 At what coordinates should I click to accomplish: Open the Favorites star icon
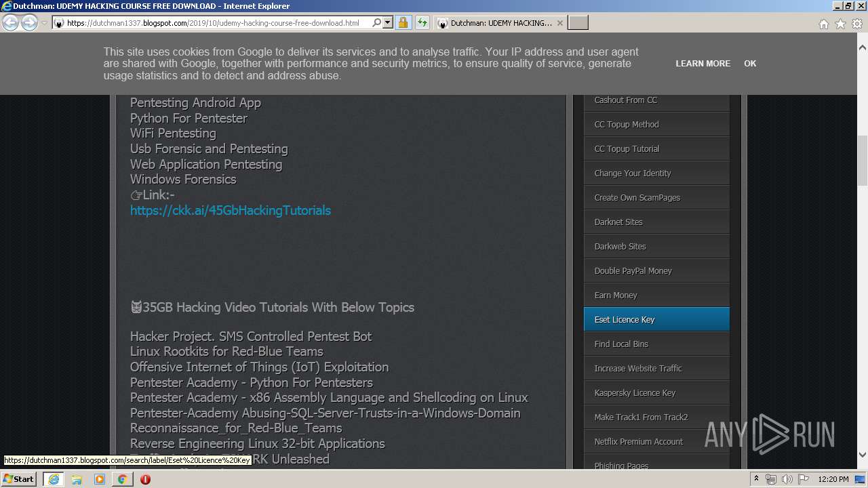coord(840,24)
